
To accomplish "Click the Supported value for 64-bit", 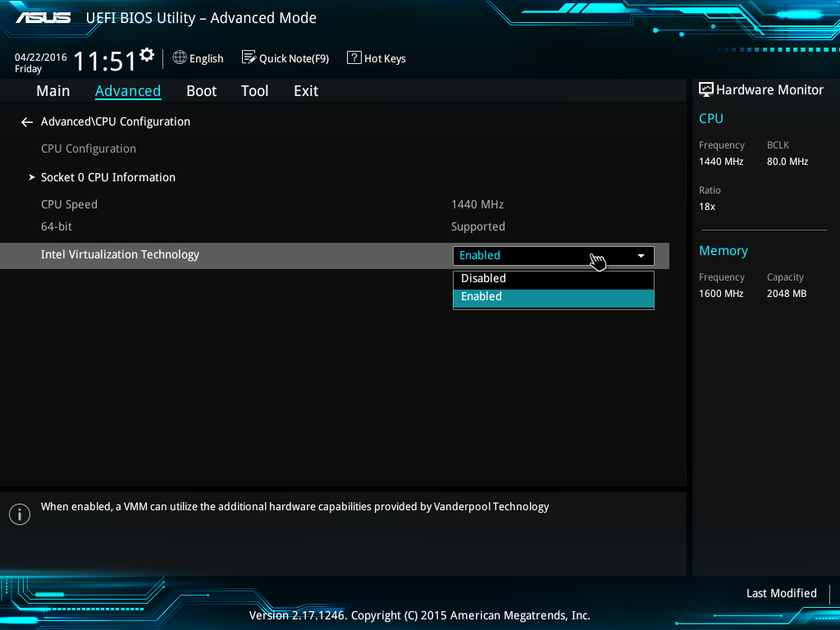I will pos(478,227).
